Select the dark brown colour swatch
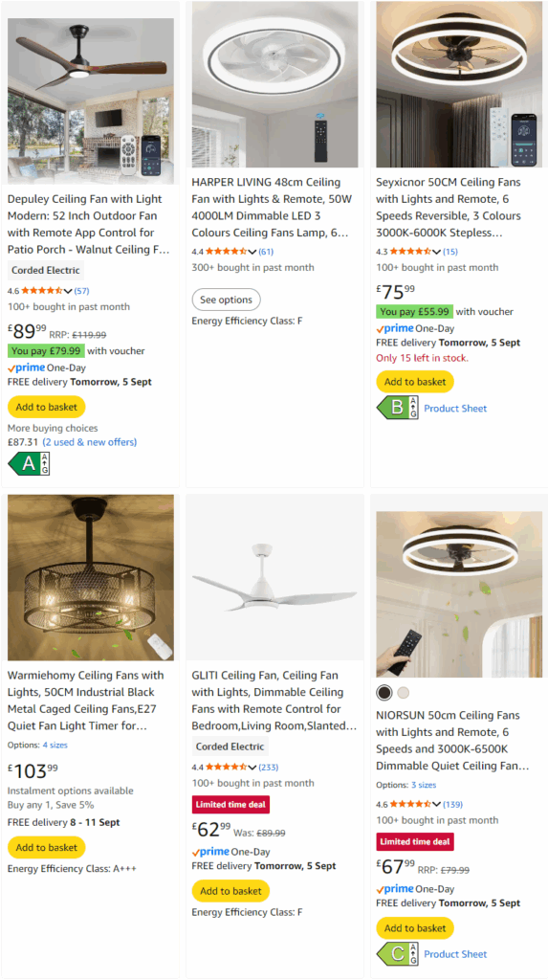This screenshot has width=548, height=980. coord(384,693)
